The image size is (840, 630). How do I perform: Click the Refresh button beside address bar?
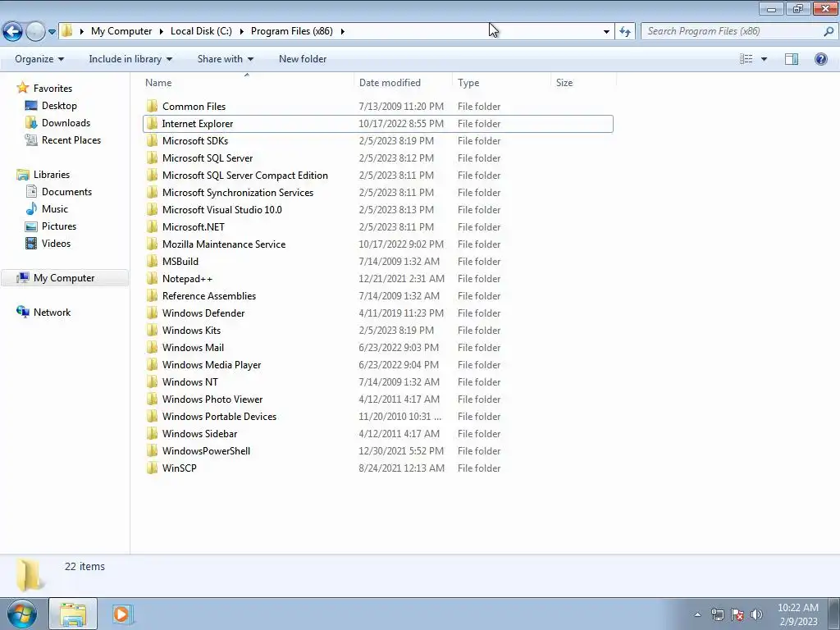[x=625, y=31]
